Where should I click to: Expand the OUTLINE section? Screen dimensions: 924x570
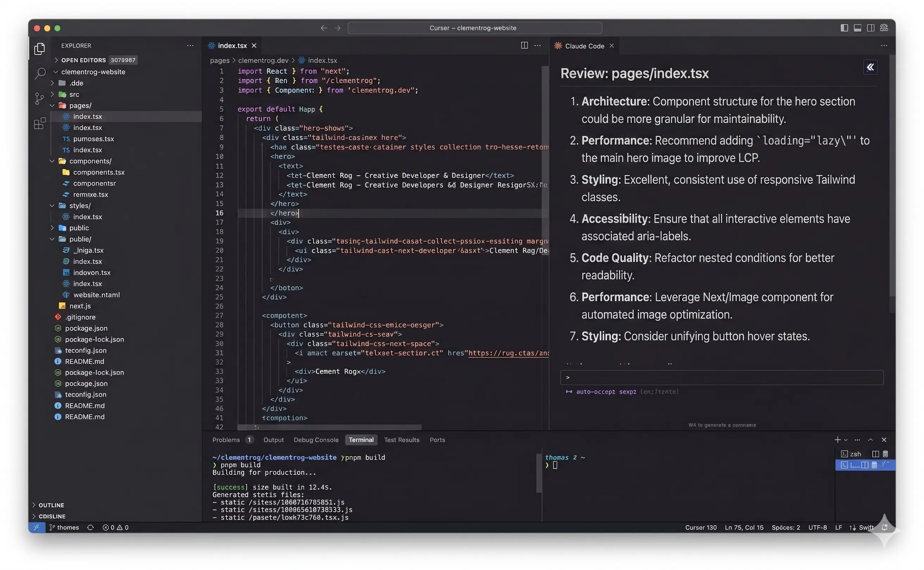tap(48, 505)
